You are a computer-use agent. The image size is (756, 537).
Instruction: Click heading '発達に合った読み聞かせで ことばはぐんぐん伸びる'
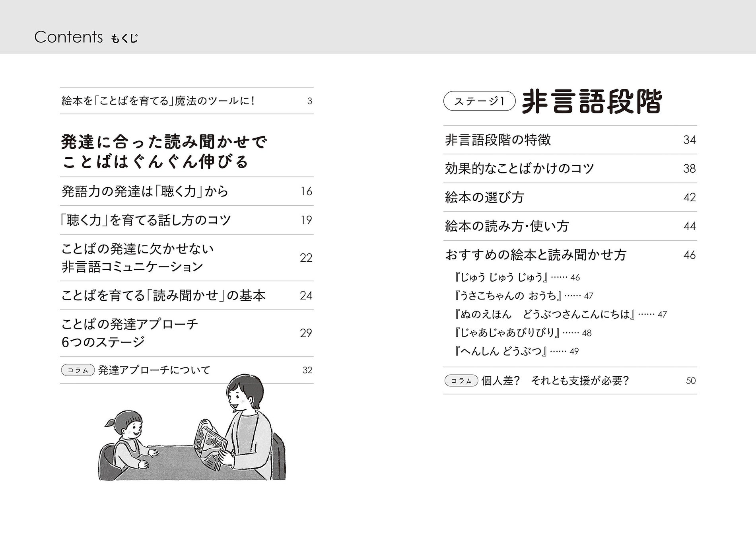tap(164, 152)
